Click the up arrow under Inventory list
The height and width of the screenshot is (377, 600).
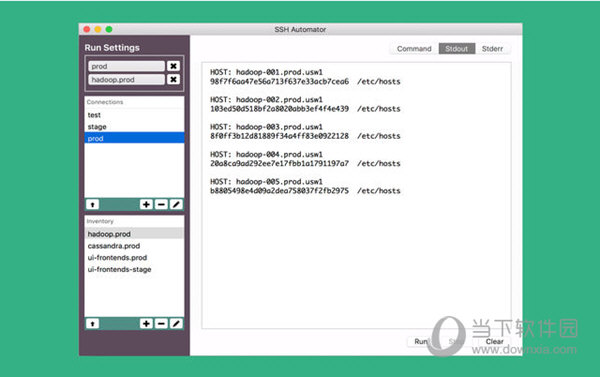[92, 324]
